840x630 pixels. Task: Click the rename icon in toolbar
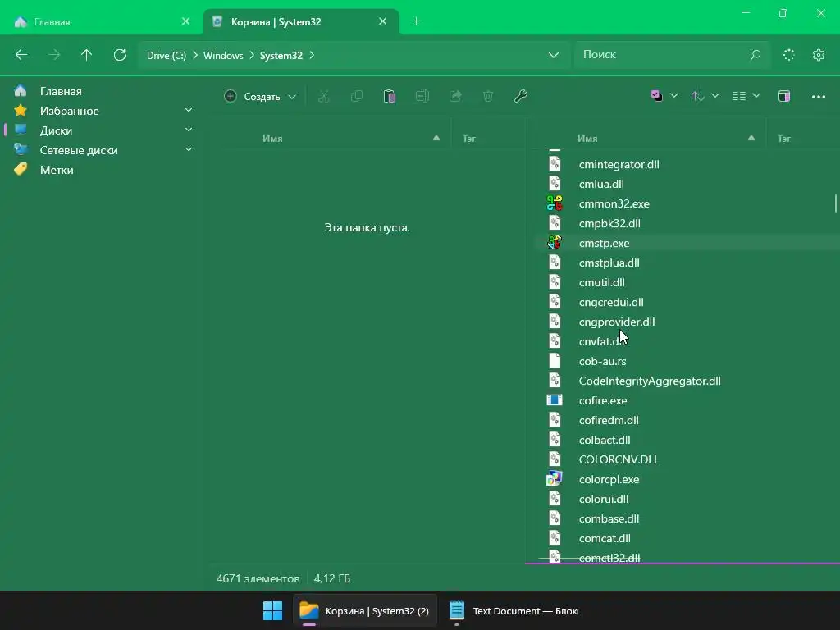(x=422, y=97)
